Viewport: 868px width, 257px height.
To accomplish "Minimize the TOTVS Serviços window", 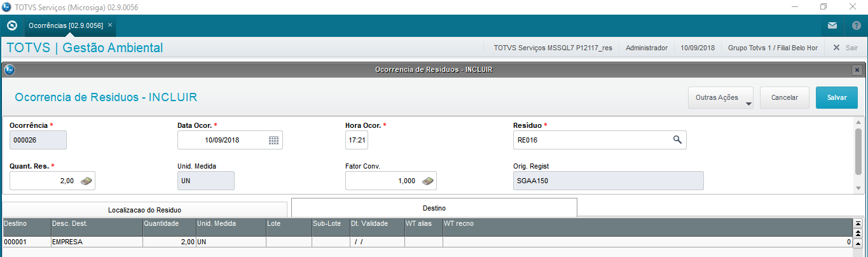I will [795, 7].
